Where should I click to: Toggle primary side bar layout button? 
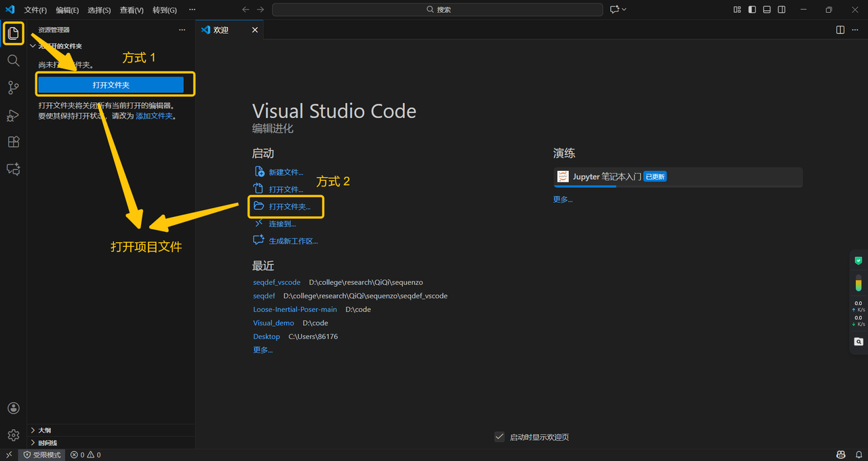(x=752, y=9)
